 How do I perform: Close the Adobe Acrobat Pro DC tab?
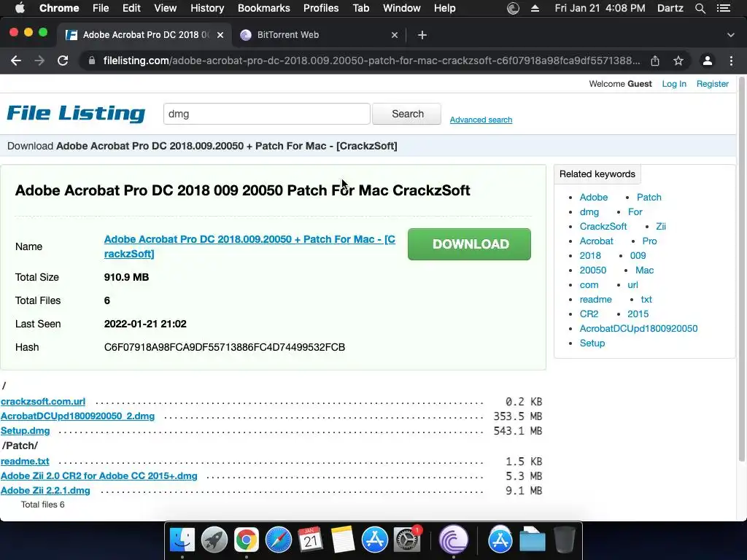(220, 35)
